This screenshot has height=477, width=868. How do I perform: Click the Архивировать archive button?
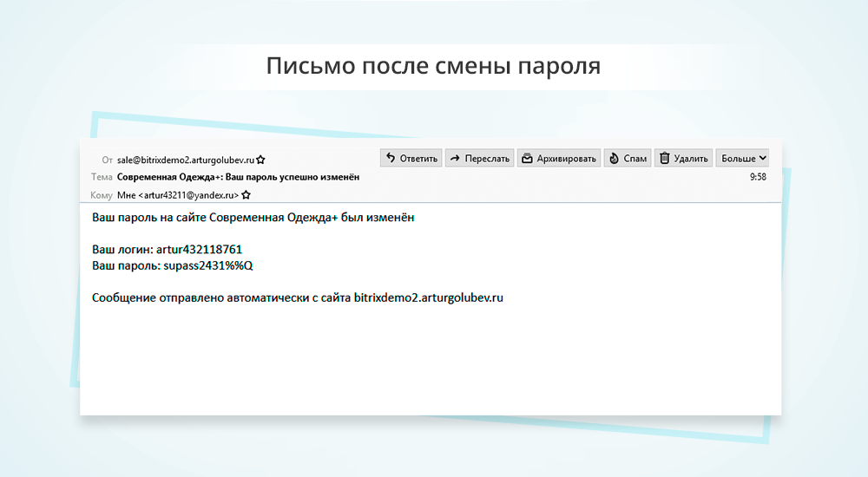(558, 158)
